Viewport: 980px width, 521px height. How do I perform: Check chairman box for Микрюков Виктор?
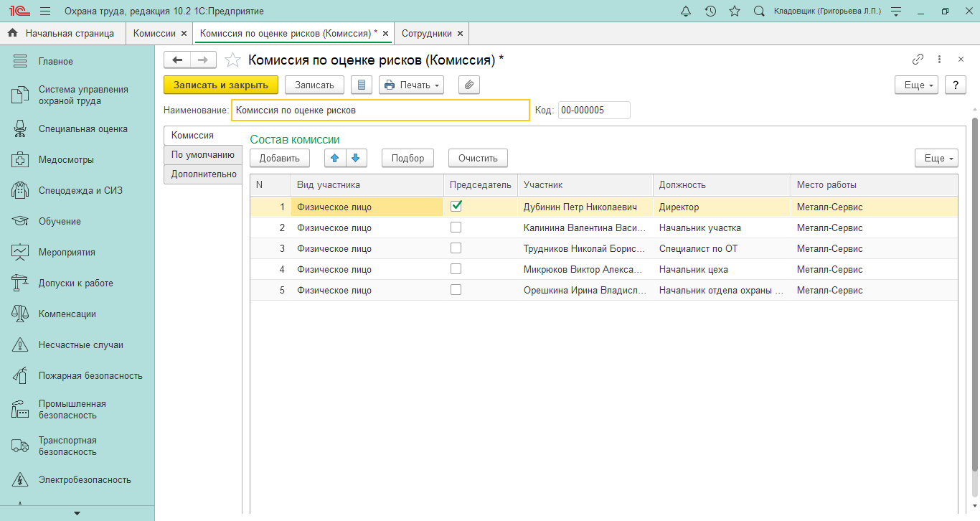click(x=456, y=269)
